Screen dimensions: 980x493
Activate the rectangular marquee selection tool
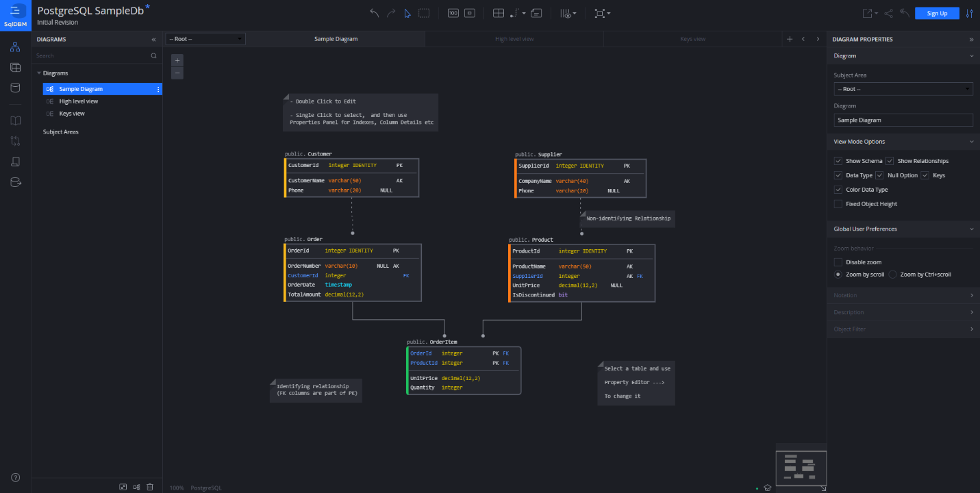pos(424,13)
